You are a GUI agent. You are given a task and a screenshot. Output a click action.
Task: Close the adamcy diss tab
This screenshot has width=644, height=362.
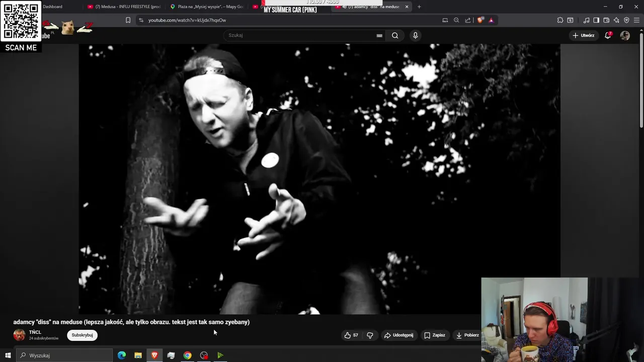click(407, 7)
